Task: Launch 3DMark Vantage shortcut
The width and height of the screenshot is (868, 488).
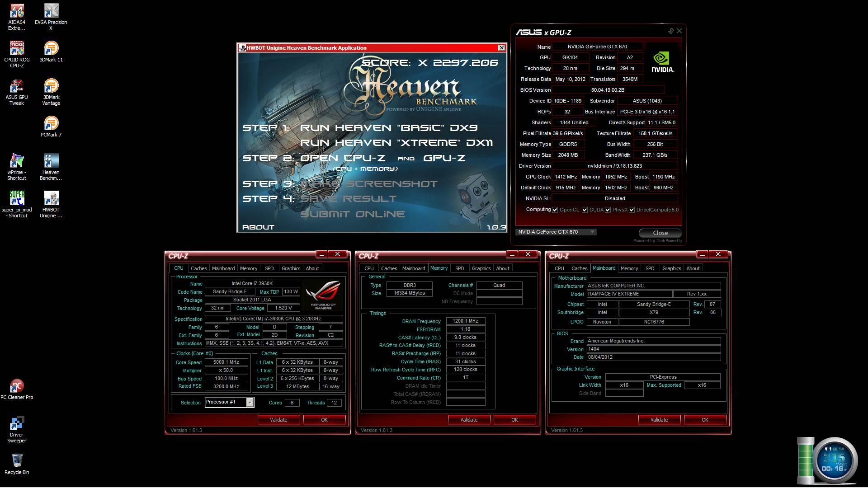Action: (51, 92)
